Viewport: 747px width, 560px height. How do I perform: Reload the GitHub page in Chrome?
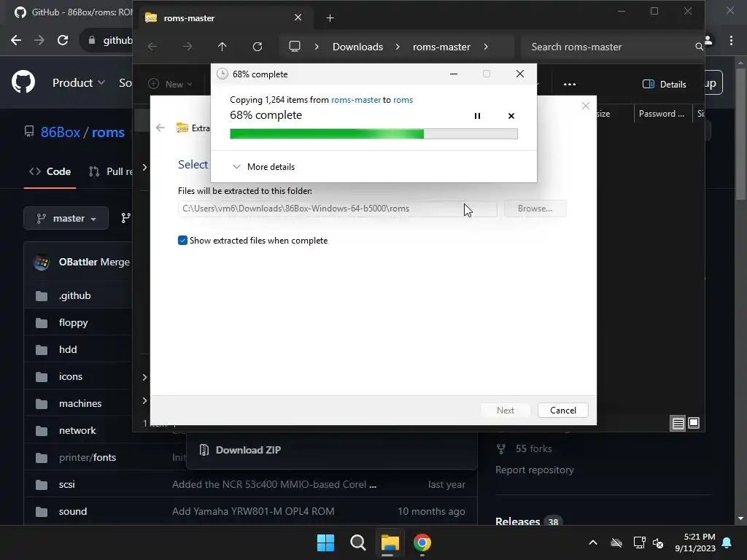click(63, 40)
